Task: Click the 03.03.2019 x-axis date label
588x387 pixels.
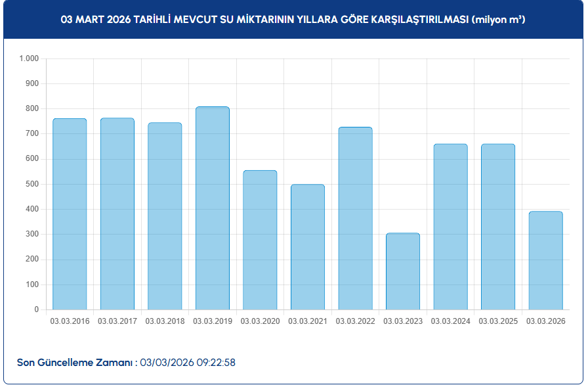Action: coord(212,321)
